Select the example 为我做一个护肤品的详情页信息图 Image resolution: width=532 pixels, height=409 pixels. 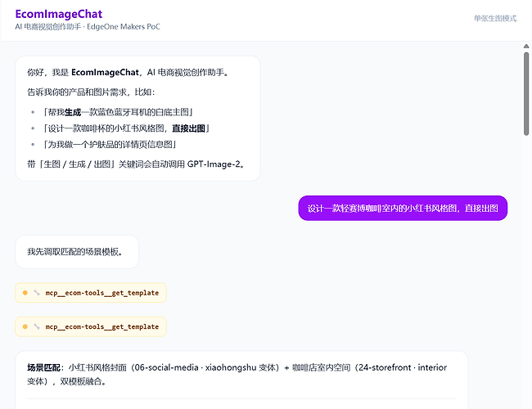(110, 145)
